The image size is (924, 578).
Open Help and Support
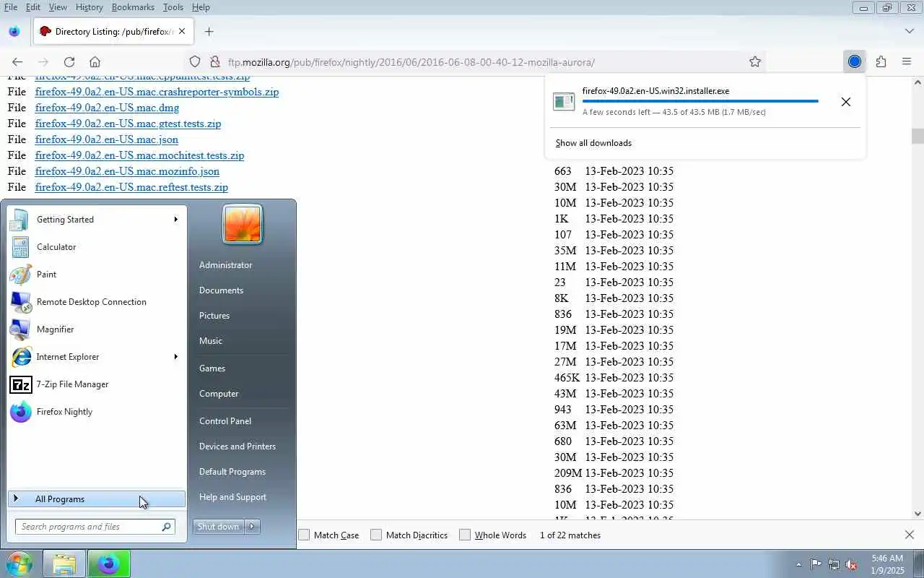pyautogui.click(x=232, y=497)
